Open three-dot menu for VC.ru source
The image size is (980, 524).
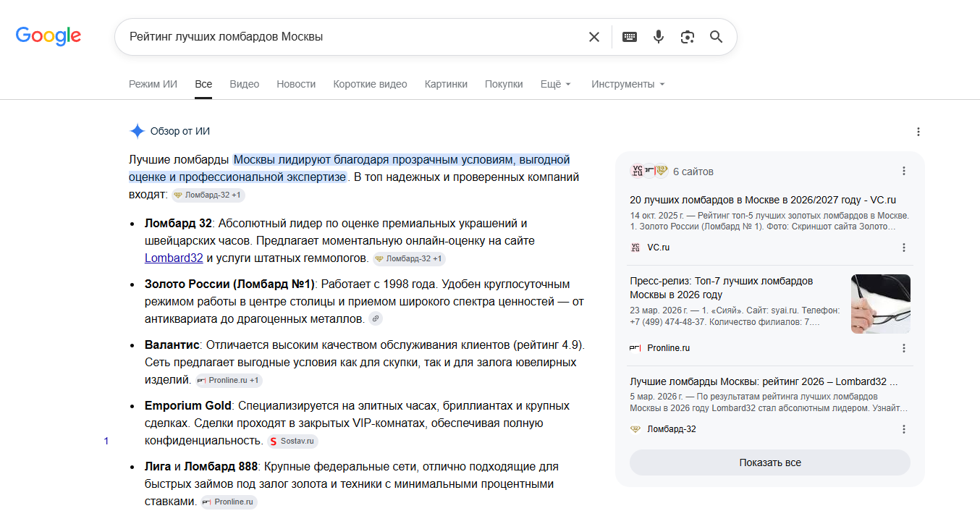[x=904, y=248]
